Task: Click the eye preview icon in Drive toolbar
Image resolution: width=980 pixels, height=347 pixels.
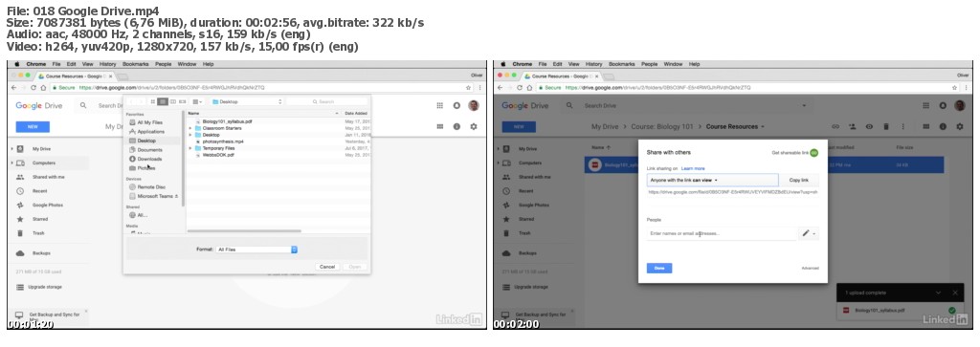Action: (x=869, y=126)
